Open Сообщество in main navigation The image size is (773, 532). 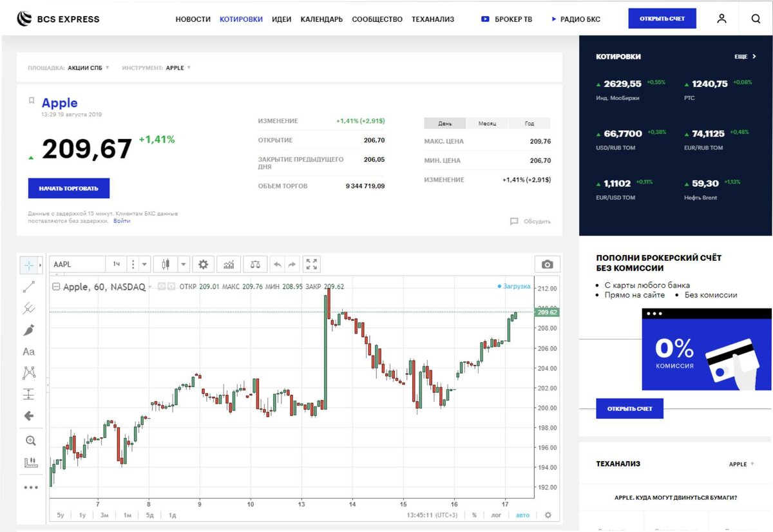click(x=377, y=19)
